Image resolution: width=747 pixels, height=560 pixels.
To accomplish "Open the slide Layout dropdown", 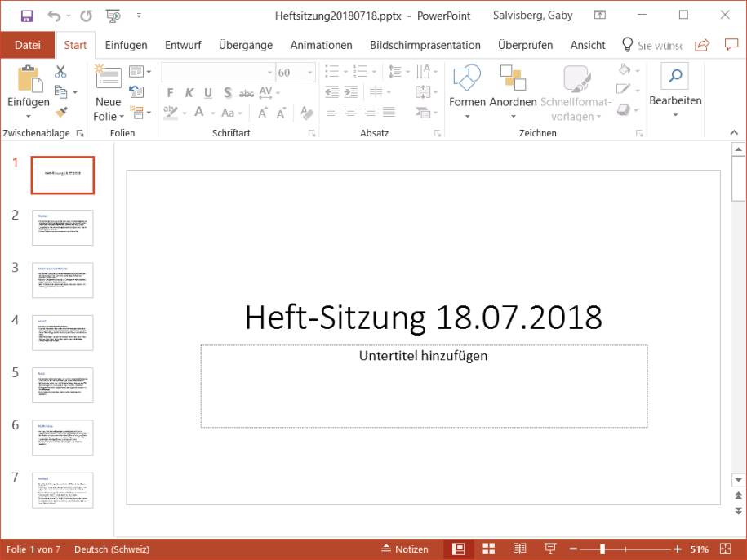I will (140, 72).
